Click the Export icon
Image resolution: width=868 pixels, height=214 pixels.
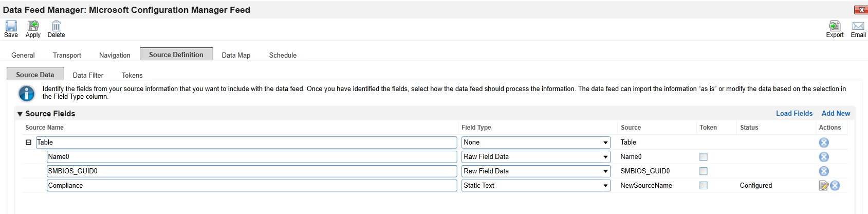coord(835,26)
